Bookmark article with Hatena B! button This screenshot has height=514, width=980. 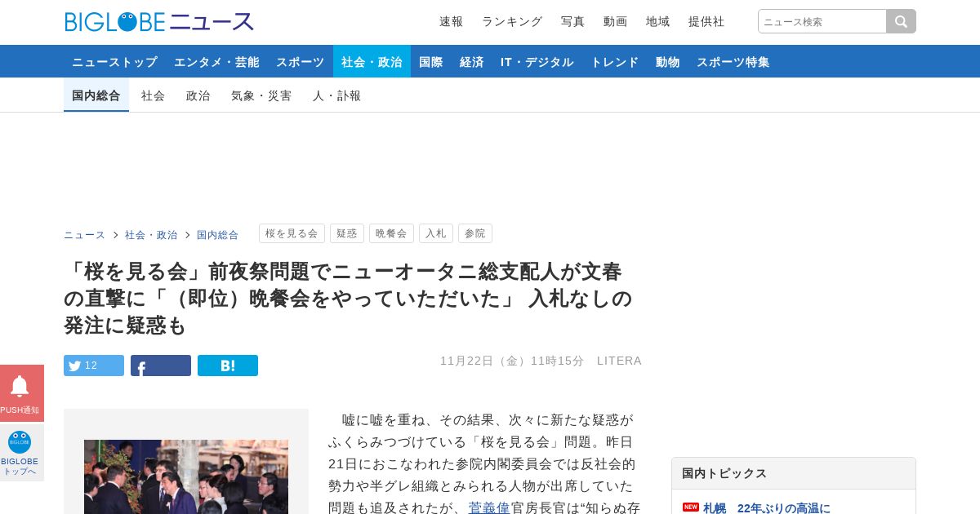228,366
